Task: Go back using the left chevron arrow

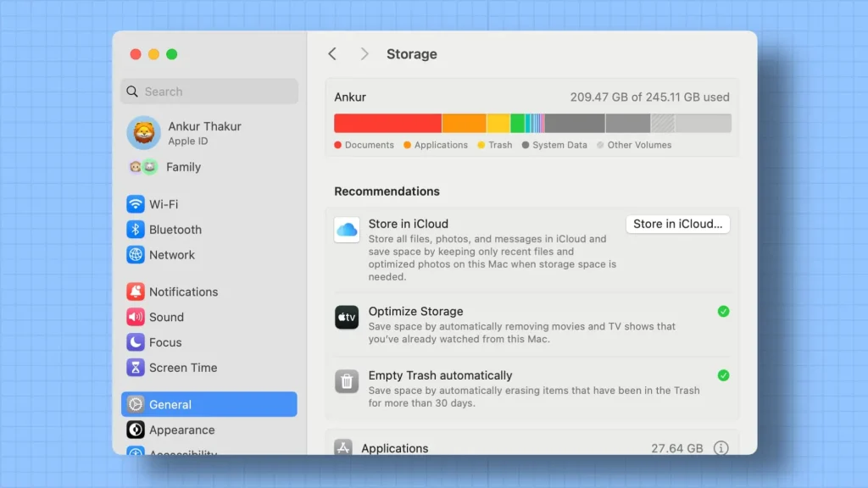Action: point(332,53)
